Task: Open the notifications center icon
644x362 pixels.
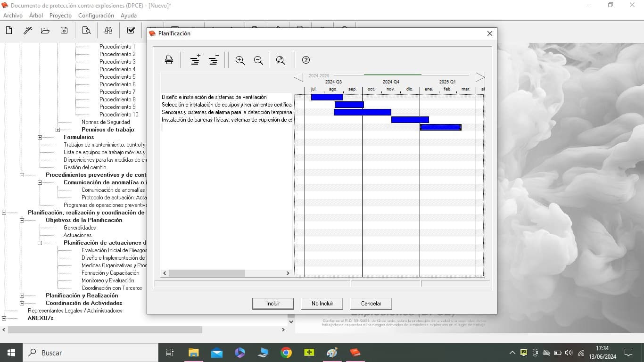Action: point(628,353)
